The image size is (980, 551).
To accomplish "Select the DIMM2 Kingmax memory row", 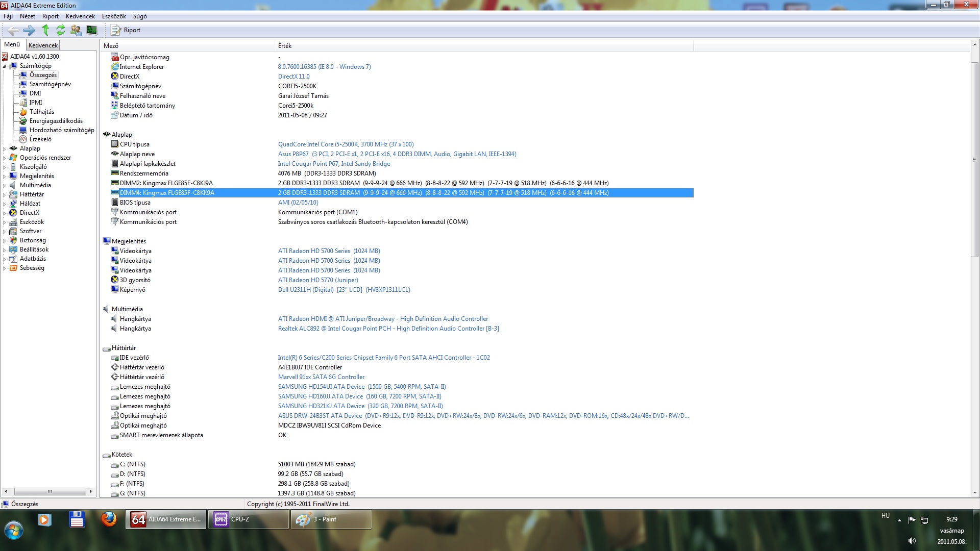I will (x=402, y=183).
